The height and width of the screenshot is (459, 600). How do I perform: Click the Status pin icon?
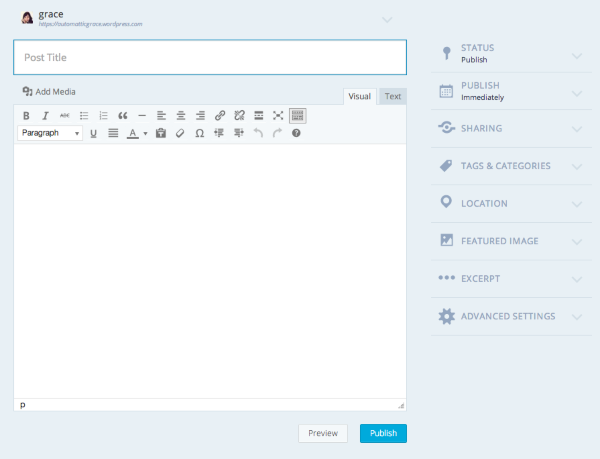coord(446,53)
